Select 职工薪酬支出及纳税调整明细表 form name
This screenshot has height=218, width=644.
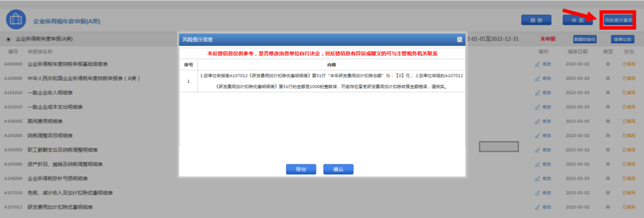click(x=63, y=150)
